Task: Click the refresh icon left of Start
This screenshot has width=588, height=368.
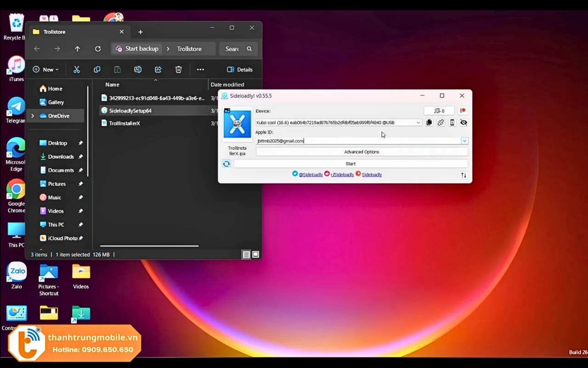Action: point(226,164)
